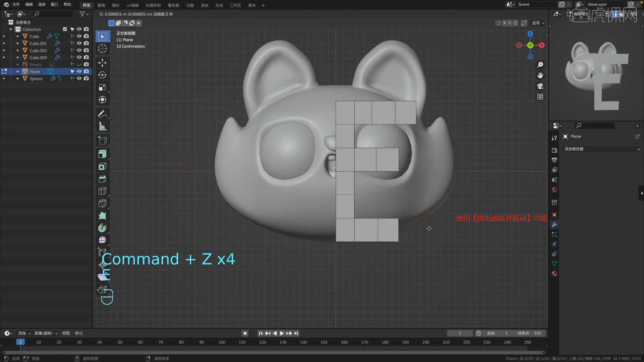Viewport: 644px width, 362px height.
Task: Click the end frame 250 field
Action: click(530, 333)
